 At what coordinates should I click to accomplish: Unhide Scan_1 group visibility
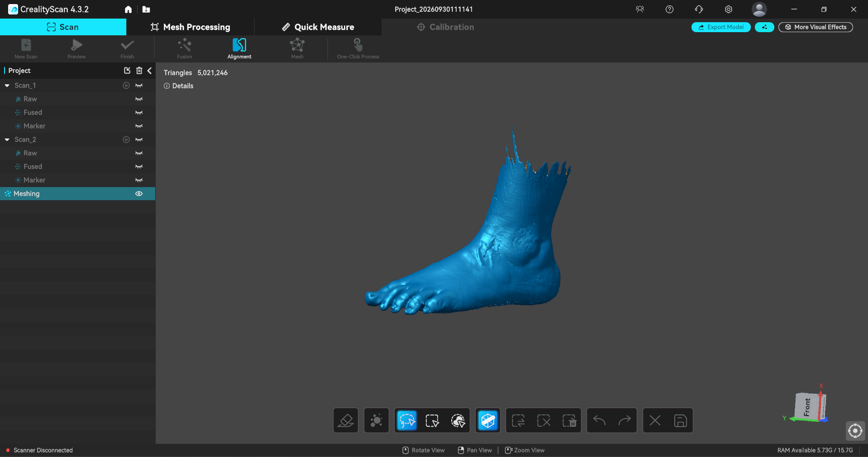139,85
